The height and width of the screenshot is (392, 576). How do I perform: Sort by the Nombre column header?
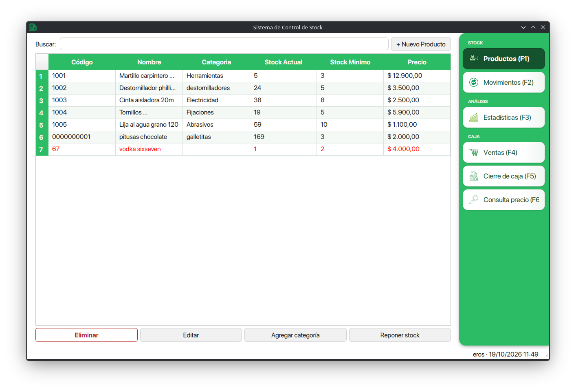149,62
